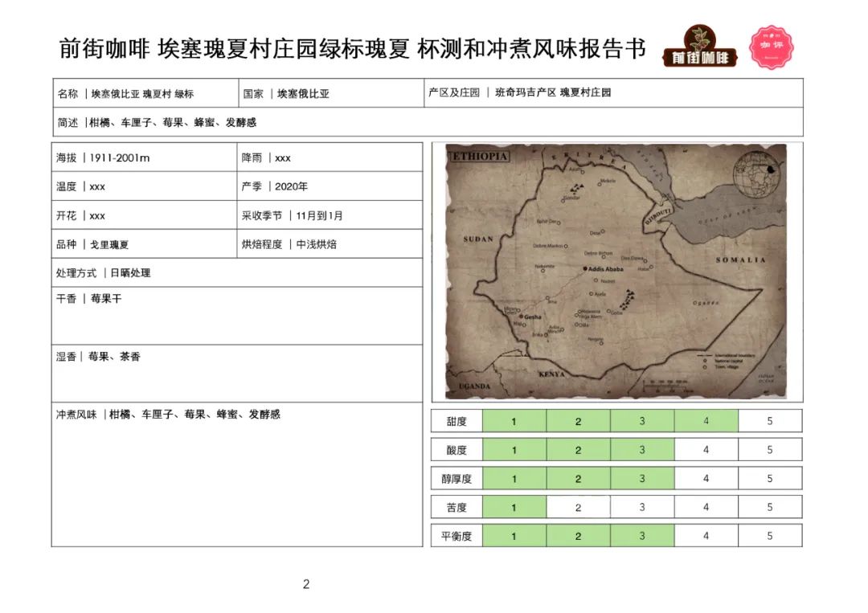The image size is (868, 613).
Task: Click the 温度 xxx cell
Action: point(145,186)
